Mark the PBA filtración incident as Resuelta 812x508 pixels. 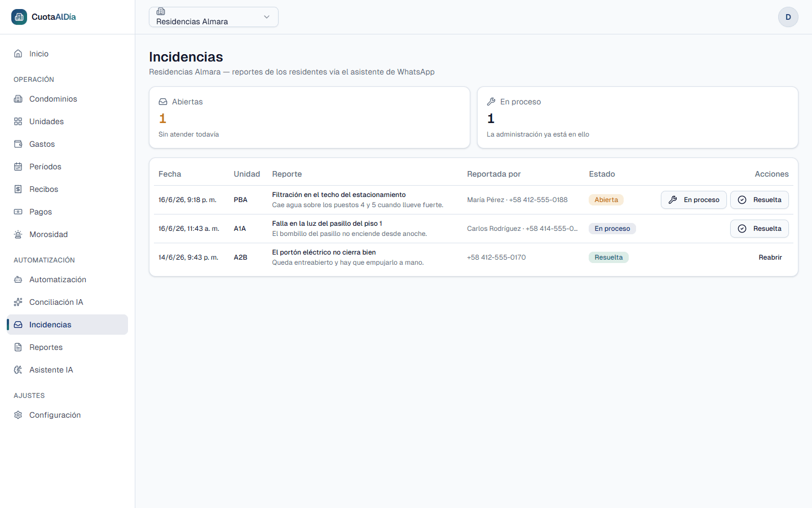760,200
